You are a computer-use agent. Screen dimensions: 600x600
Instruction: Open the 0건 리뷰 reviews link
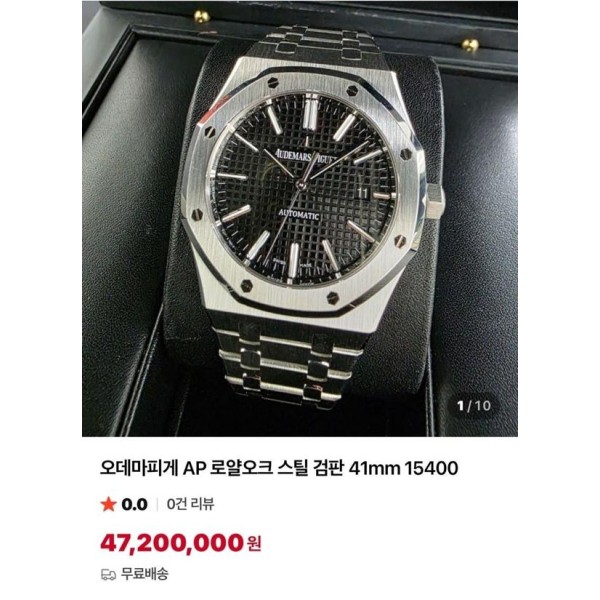coord(191,504)
